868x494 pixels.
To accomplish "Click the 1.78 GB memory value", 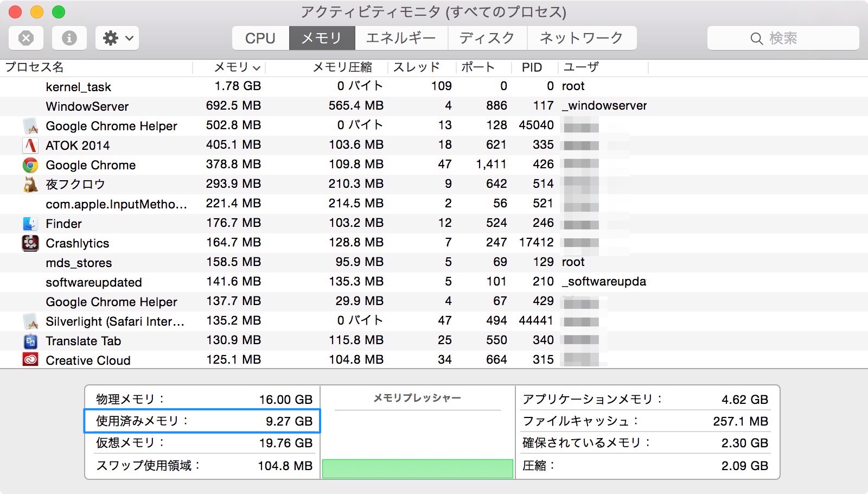I will tap(238, 86).
